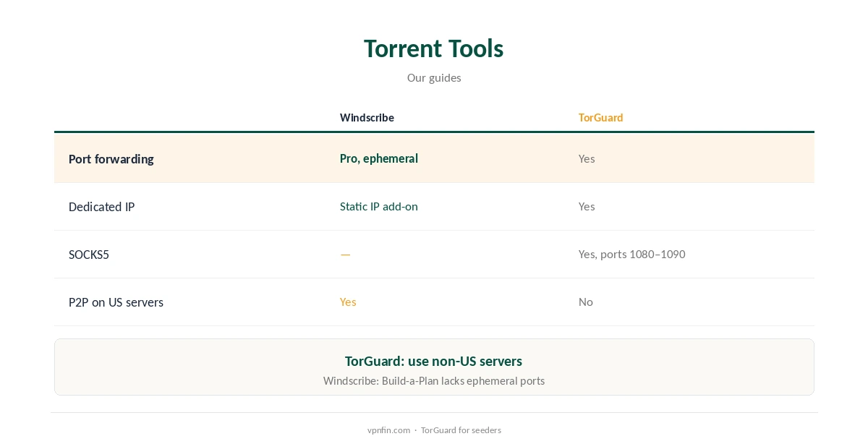This screenshot has height=444, width=868.
Task: Click the orange Yes under Windscribe
Action: click(x=348, y=302)
